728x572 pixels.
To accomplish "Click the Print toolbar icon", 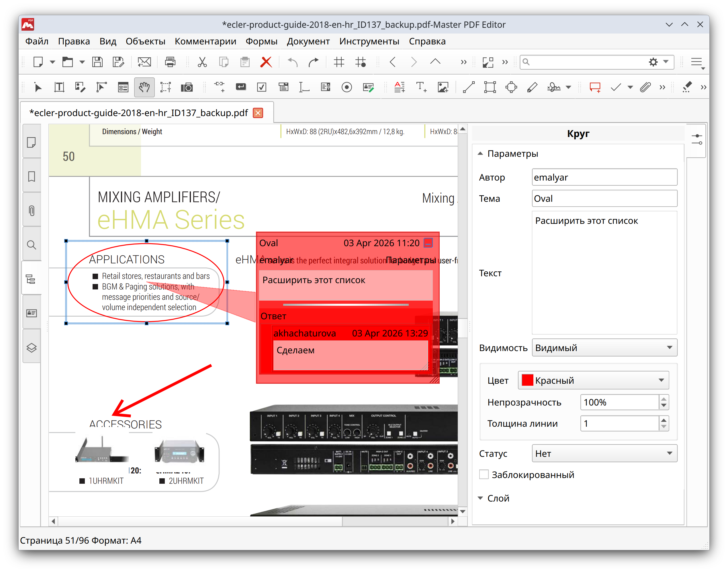I will click(170, 62).
